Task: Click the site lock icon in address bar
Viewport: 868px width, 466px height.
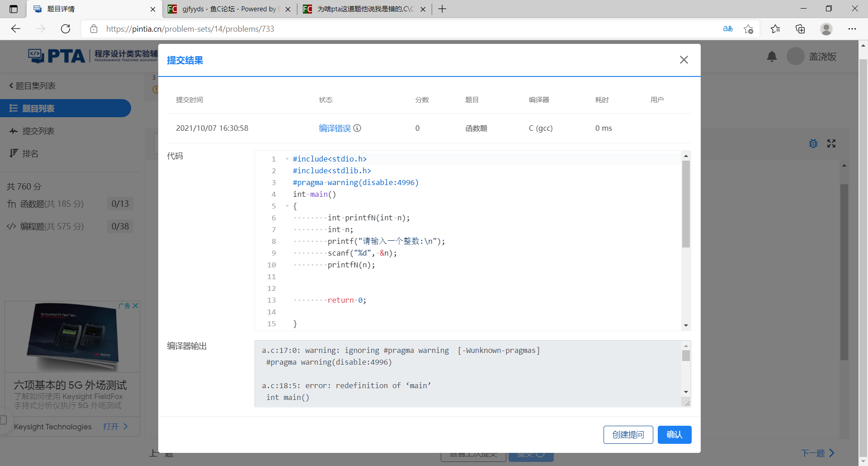Action: point(94,29)
